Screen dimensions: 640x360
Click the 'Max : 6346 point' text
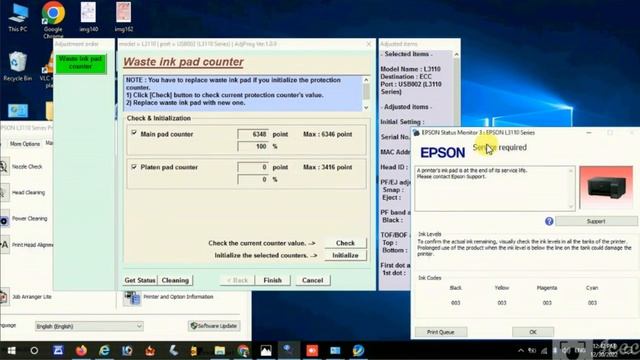[x=327, y=134]
